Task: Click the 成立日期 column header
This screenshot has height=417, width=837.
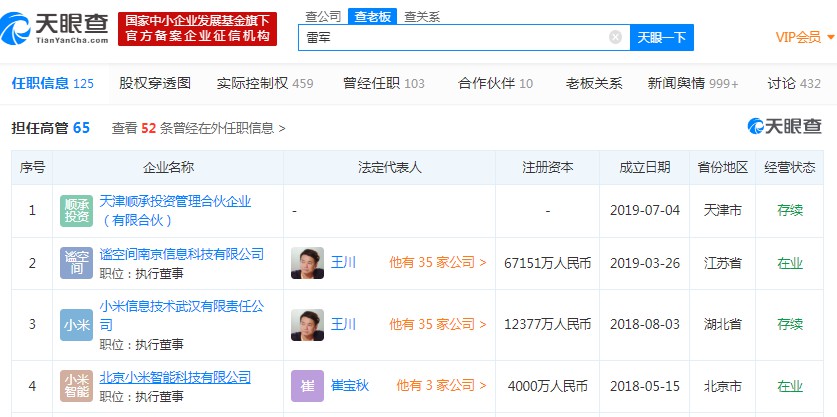Action: 645,167
